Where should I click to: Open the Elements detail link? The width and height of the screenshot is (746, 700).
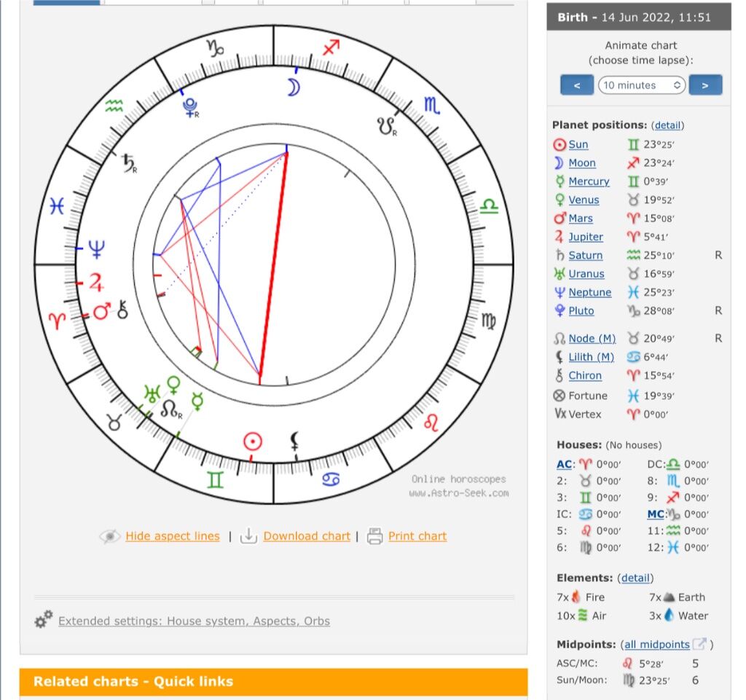(x=635, y=578)
